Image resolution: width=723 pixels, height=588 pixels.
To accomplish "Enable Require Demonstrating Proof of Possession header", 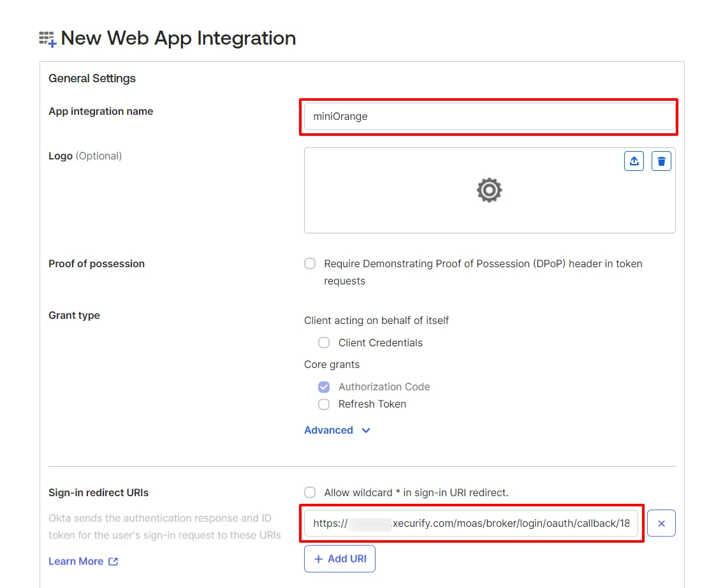I will coord(310,263).
